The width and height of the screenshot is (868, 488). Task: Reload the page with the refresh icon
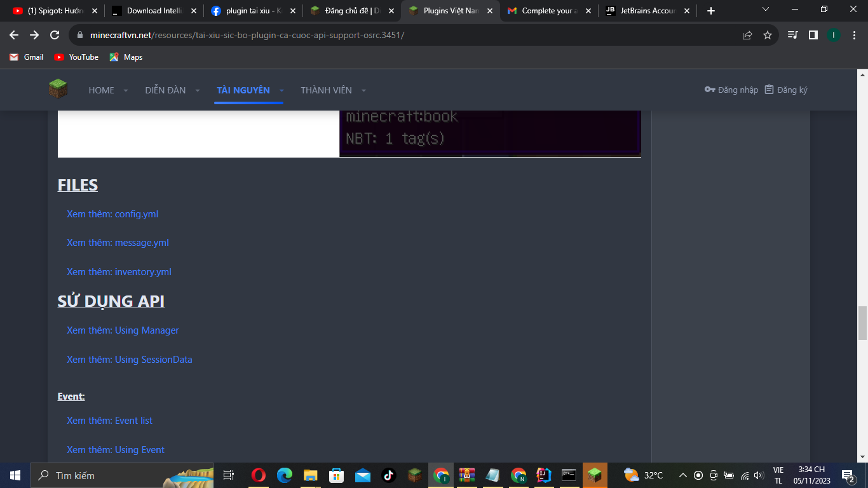55,35
